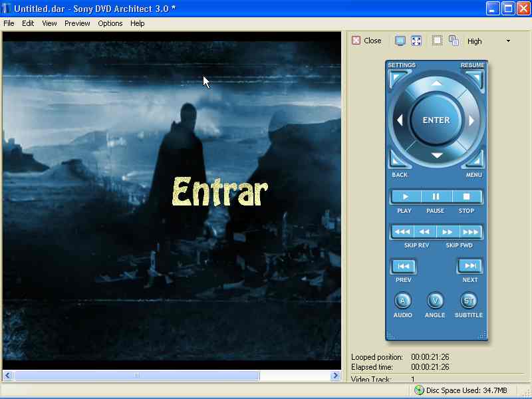
Task: Change camera angle with the ANGLE button
Action: (436, 301)
